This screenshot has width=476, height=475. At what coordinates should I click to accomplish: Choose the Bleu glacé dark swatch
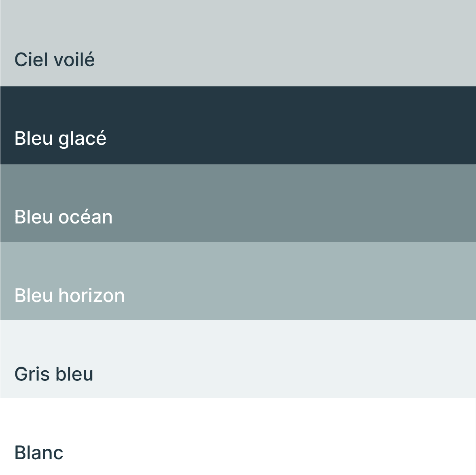coord(238,125)
